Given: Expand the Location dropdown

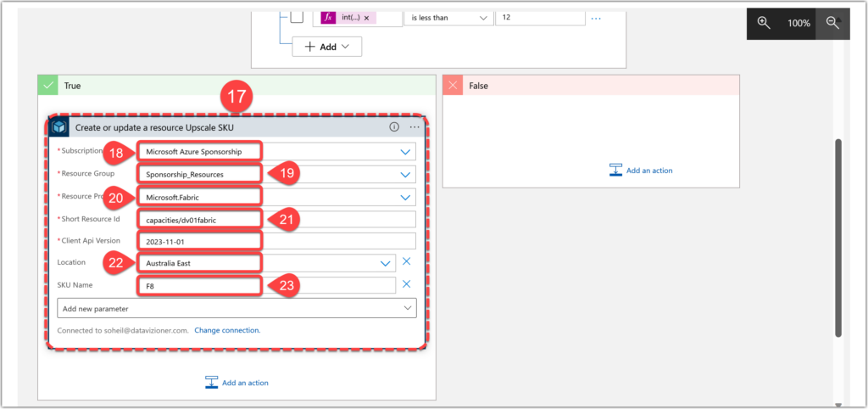Looking at the screenshot, I should (x=386, y=264).
